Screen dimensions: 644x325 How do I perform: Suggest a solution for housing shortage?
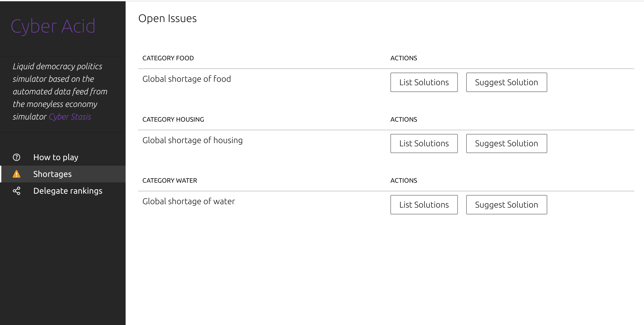506,143
